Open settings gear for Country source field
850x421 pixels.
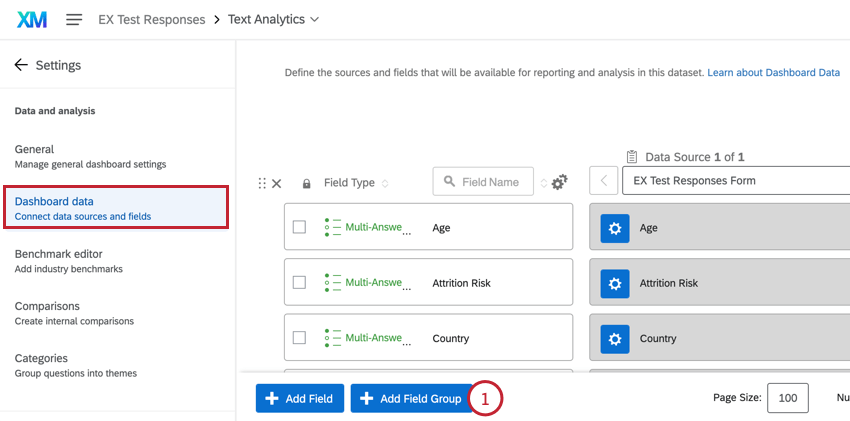(614, 339)
